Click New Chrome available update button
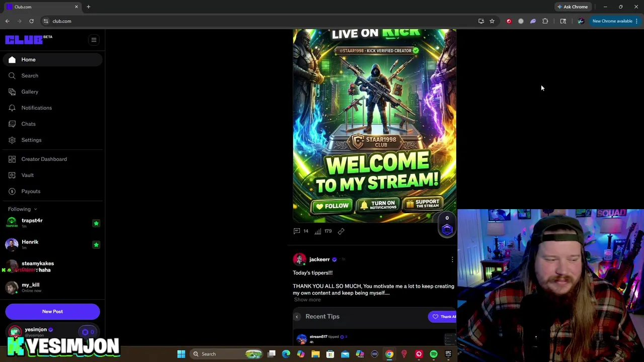This screenshot has height=362, width=644. [x=615, y=21]
